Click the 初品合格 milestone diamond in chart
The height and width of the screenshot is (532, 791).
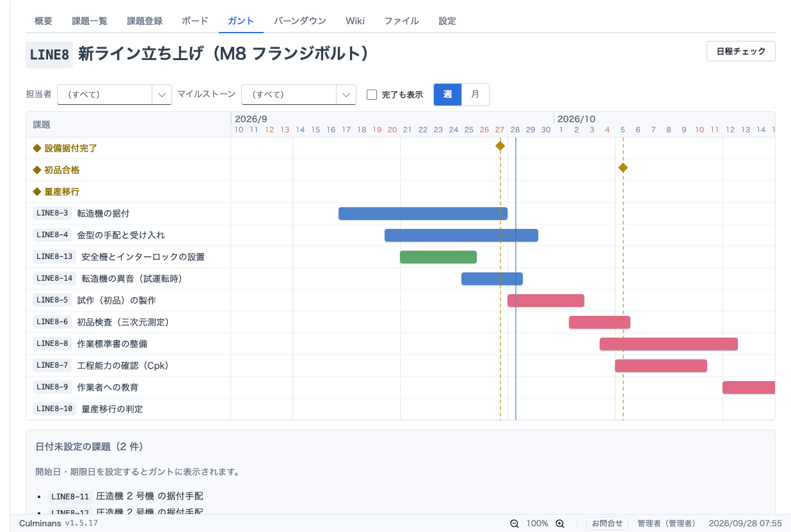623,168
